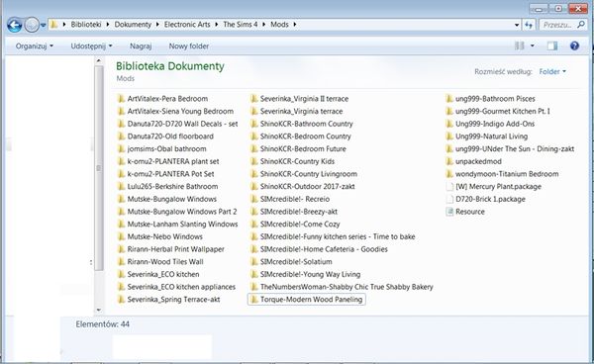Navigate to Dokumenty in breadcrumb

(133, 25)
